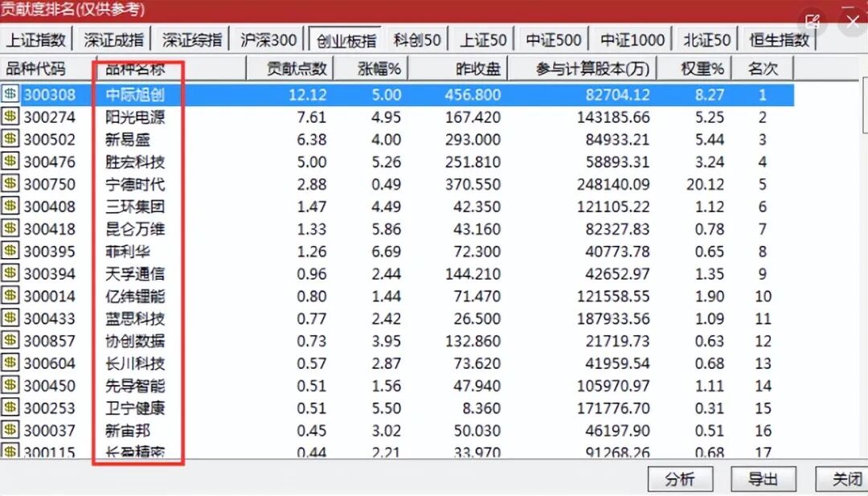Open the 科创50 tab
Viewport: 868px width, 496px height.
[x=417, y=39]
